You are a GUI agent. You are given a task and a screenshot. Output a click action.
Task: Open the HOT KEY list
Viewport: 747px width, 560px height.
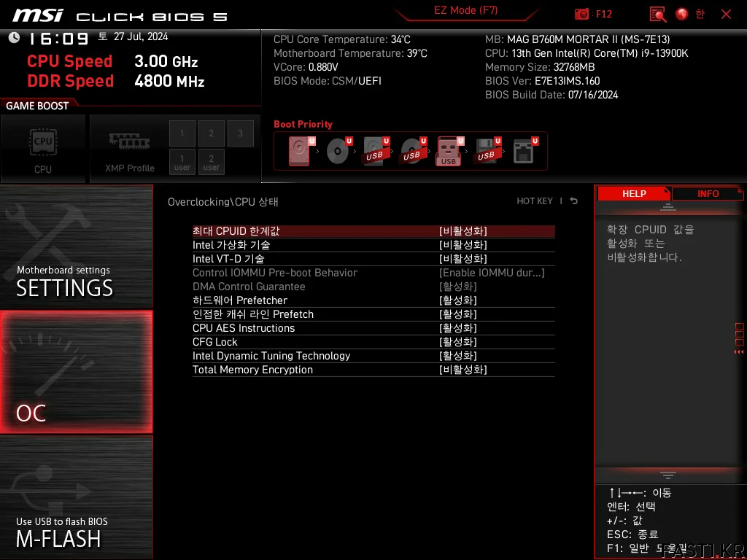click(535, 201)
